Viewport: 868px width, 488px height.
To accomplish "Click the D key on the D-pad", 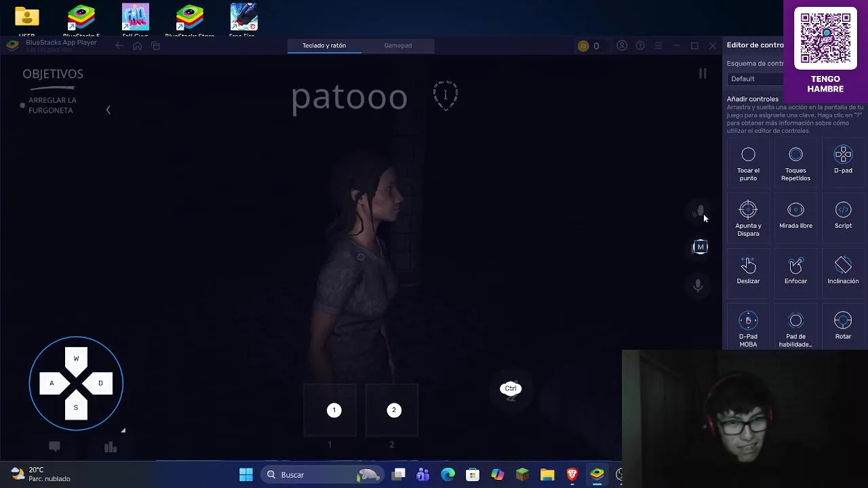I will click(100, 383).
